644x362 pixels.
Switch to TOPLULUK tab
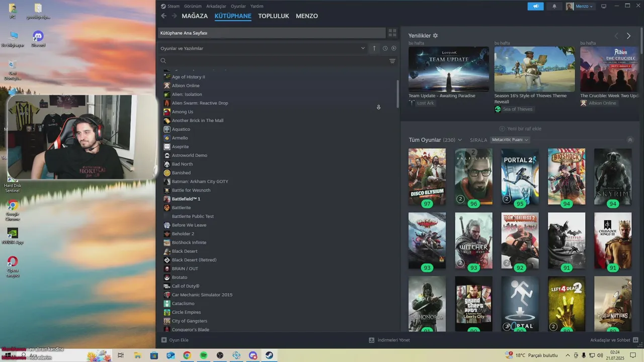pos(274,16)
